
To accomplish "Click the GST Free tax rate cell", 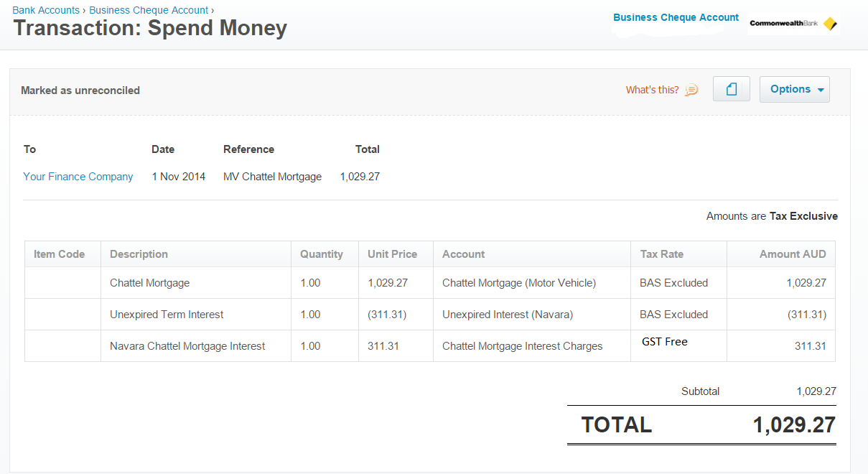I will coord(665,342).
